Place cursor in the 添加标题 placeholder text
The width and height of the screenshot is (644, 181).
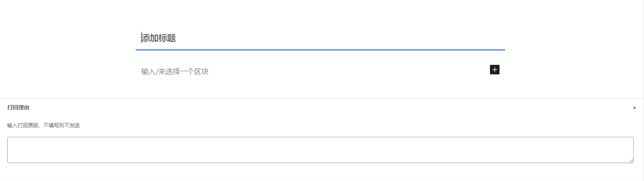point(159,38)
